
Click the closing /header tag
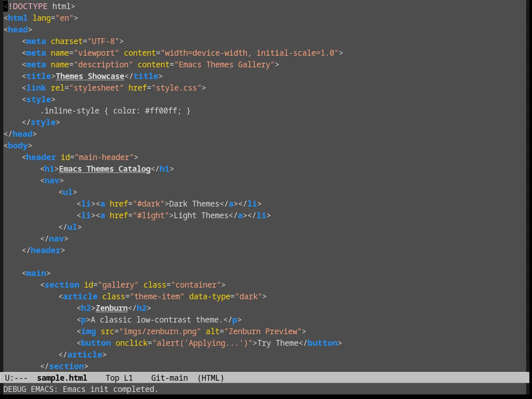43,250
